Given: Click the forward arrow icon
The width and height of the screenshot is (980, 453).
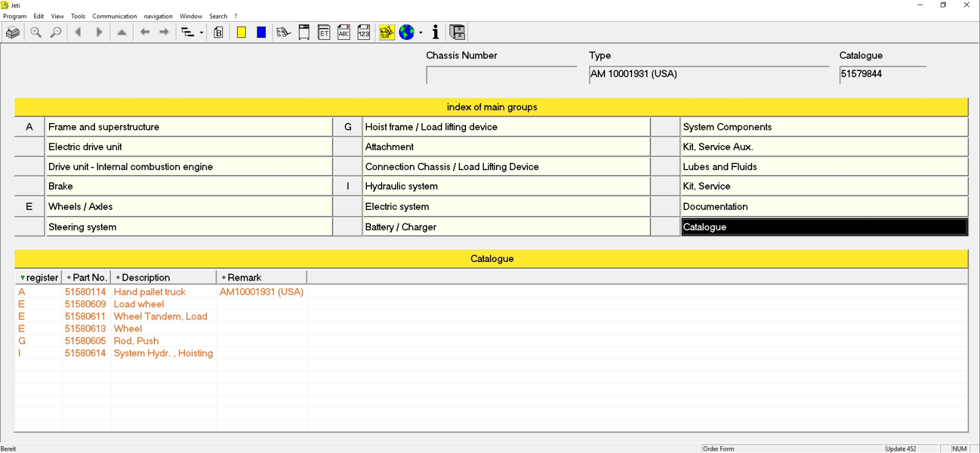Looking at the screenshot, I should [x=164, y=32].
